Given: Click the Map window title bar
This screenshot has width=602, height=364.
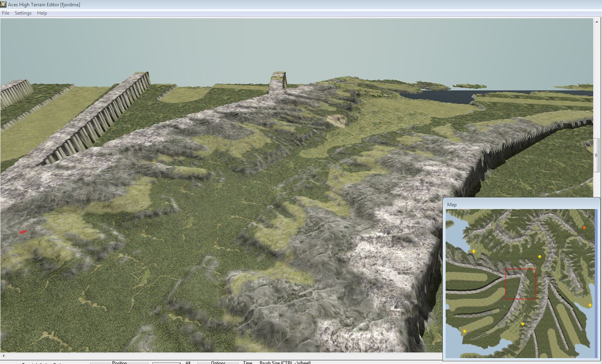Looking at the screenshot, I should [x=522, y=204].
